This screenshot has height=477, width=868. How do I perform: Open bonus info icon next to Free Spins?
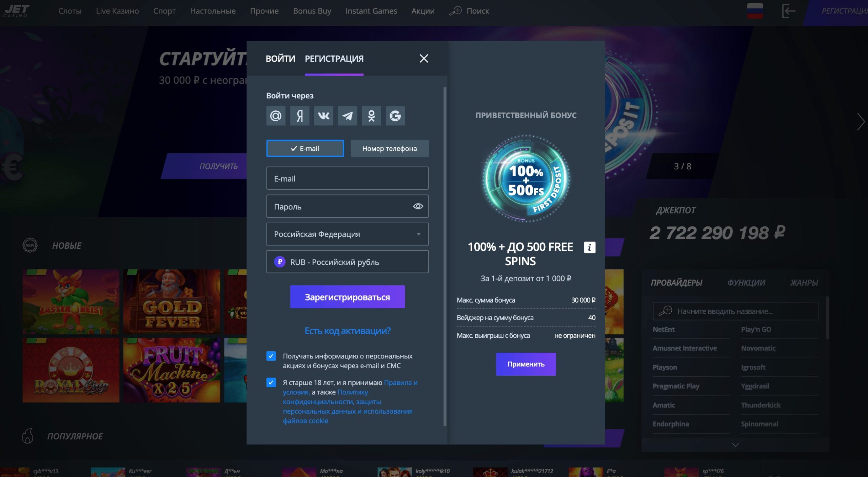click(589, 247)
